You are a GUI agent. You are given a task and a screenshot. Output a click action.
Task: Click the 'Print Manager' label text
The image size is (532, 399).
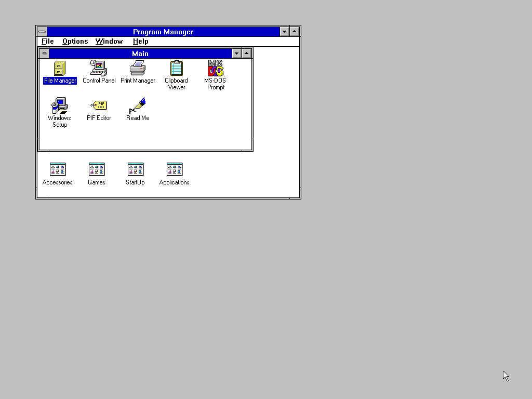pyautogui.click(x=138, y=81)
